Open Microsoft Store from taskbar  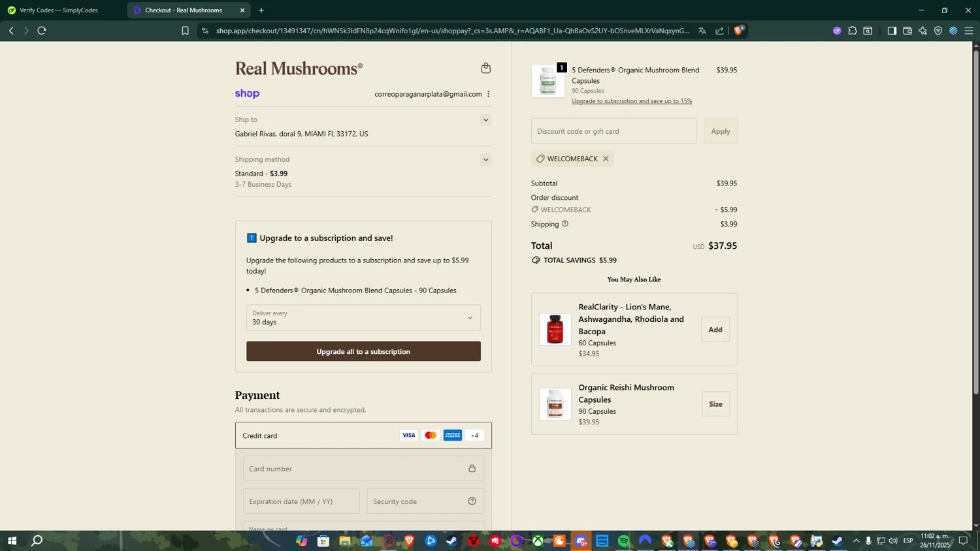[x=323, y=541]
